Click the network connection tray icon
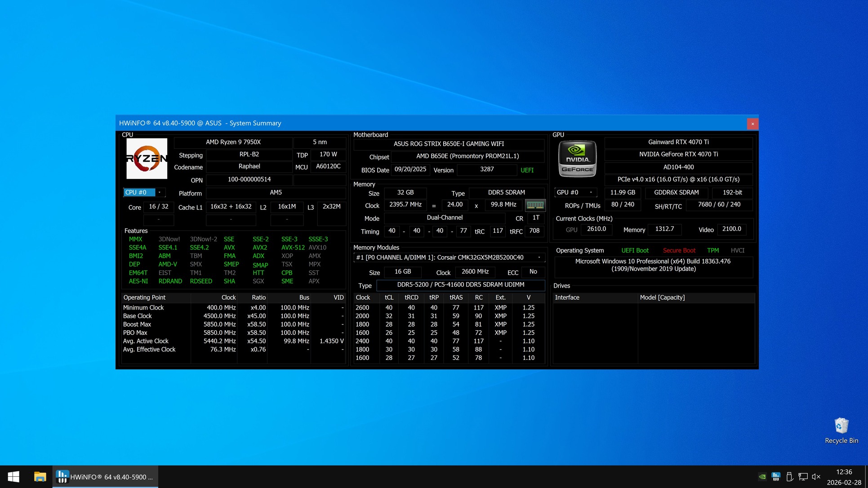The image size is (868, 488). coord(803,477)
